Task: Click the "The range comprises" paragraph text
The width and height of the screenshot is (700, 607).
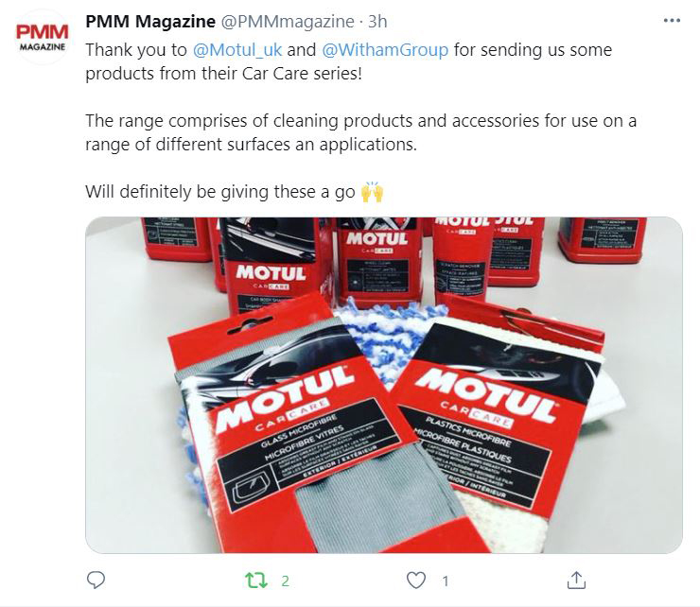Action: pyautogui.click(x=360, y=132)
